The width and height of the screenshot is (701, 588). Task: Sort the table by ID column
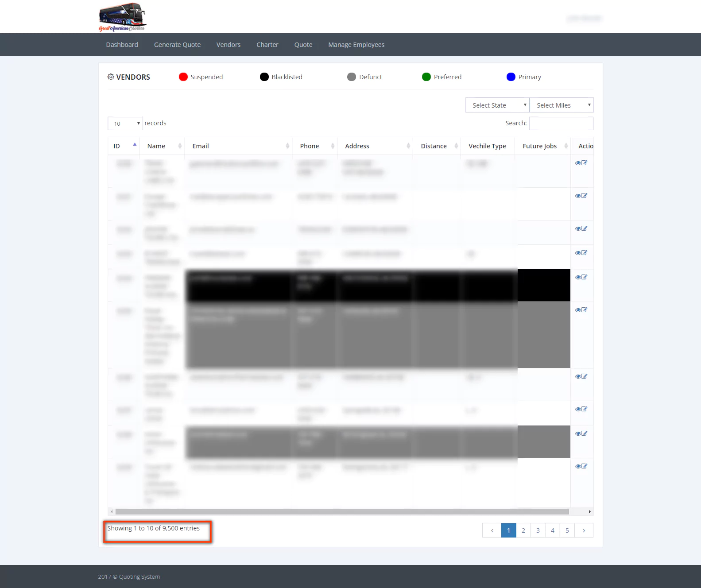pyautogui.click(x=124, y=146)
